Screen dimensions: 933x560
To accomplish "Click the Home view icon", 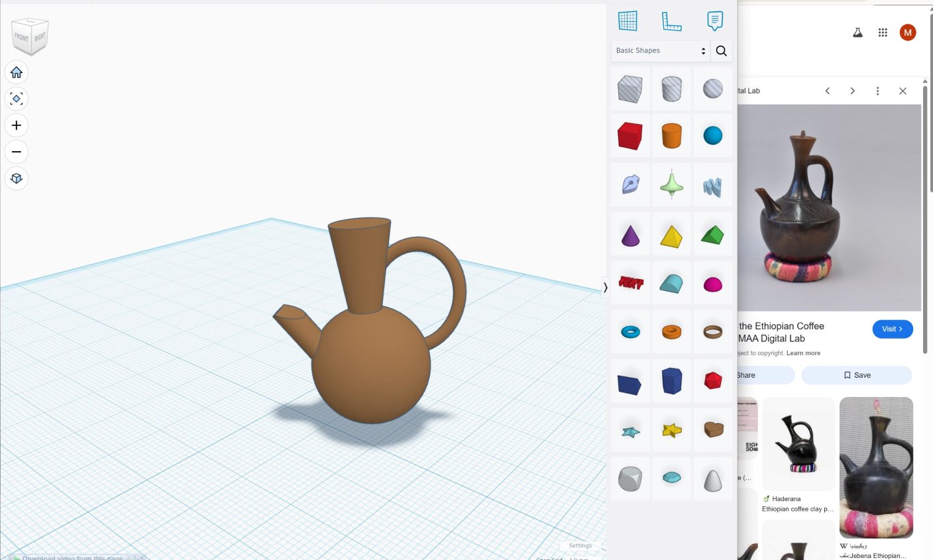I will 17,72.
